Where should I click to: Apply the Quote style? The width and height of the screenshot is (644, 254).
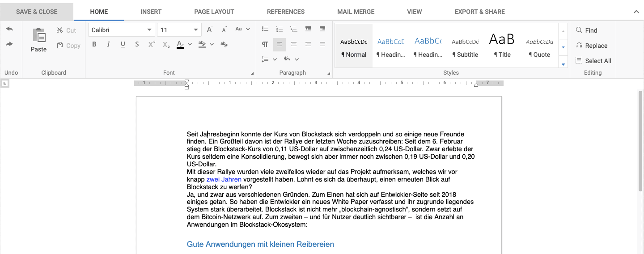[539, 46]
